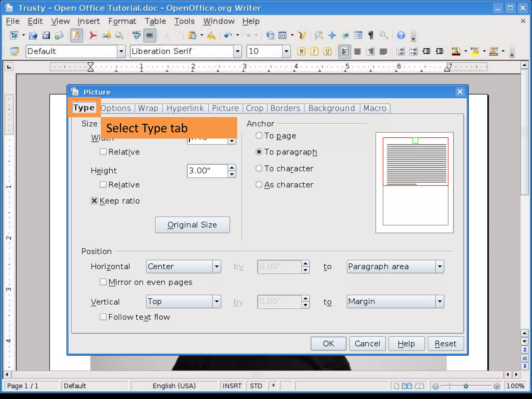
Task: Toggle the Keep ratio checkbox
Action: point(94,201)
